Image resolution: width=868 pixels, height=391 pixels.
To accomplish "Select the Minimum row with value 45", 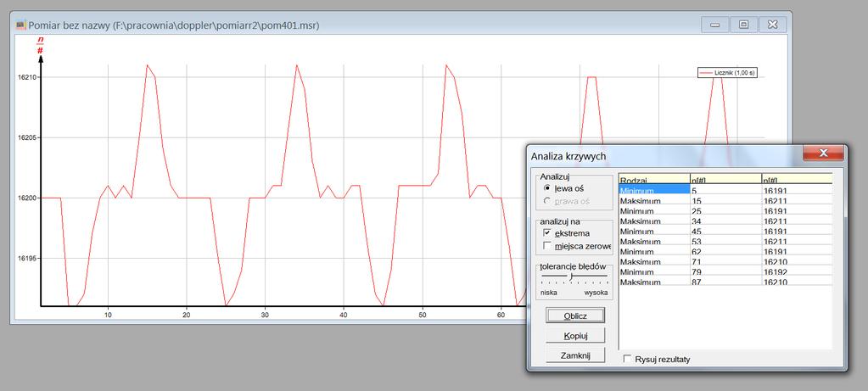I will point(725,231).
